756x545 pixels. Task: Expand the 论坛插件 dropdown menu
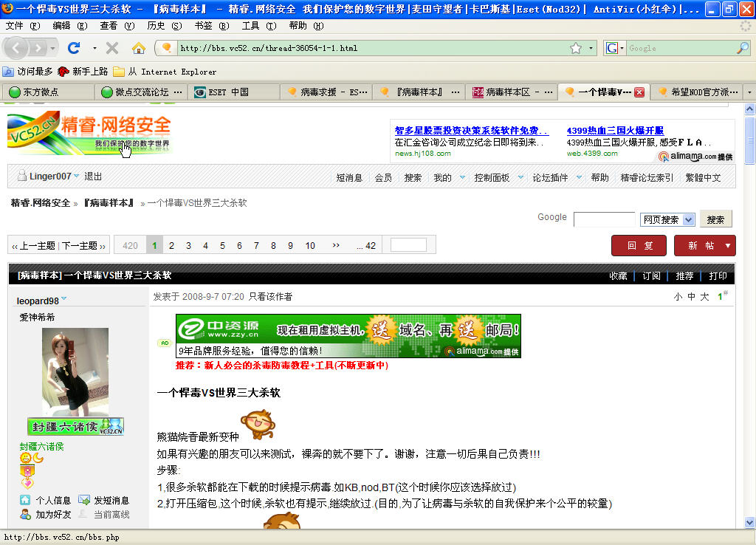coord(579,177)
